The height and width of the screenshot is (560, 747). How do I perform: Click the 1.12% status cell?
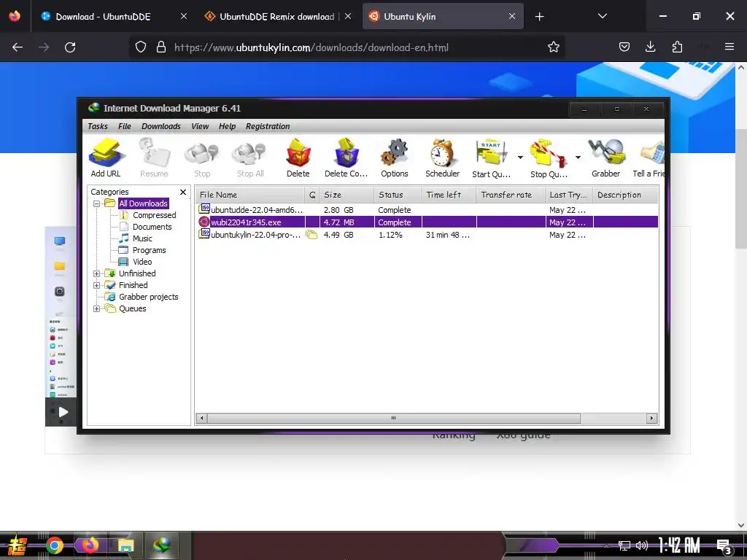click(391, 235)
